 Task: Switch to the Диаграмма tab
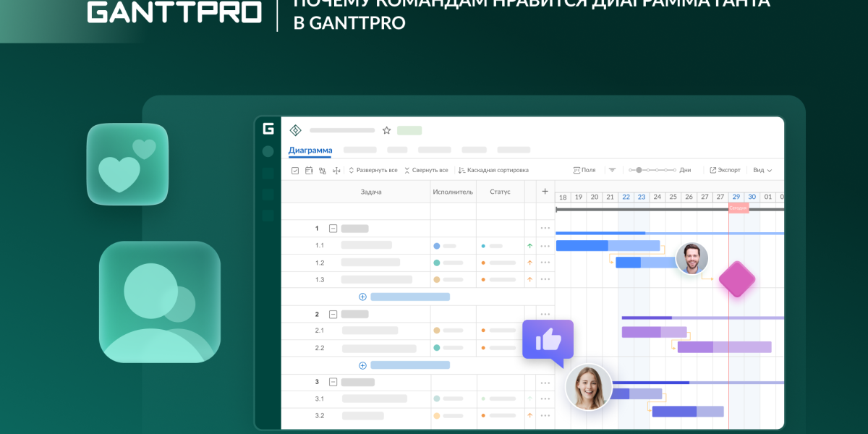point(310,150)
